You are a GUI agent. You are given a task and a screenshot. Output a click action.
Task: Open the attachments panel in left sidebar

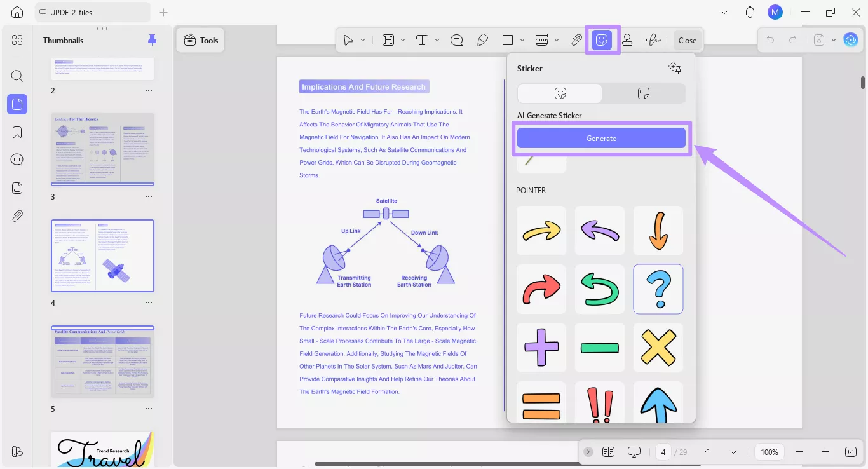(x=17, y=215)
